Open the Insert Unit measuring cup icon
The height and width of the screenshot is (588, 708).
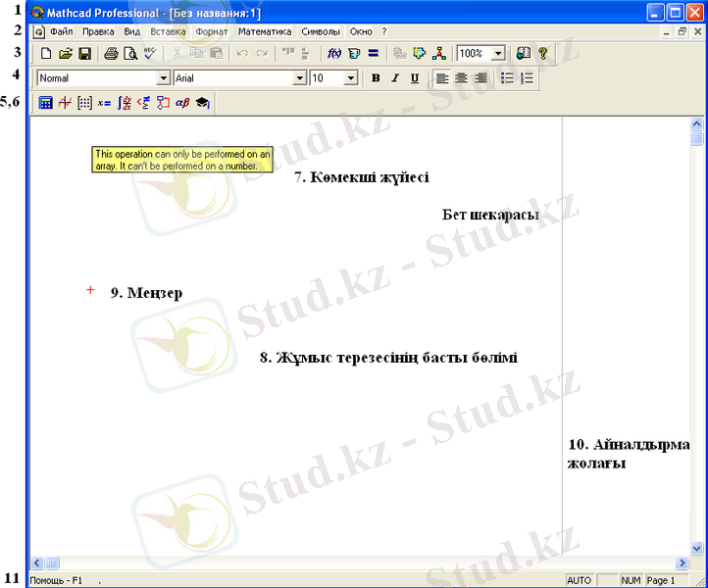click(x=354, y=54)
